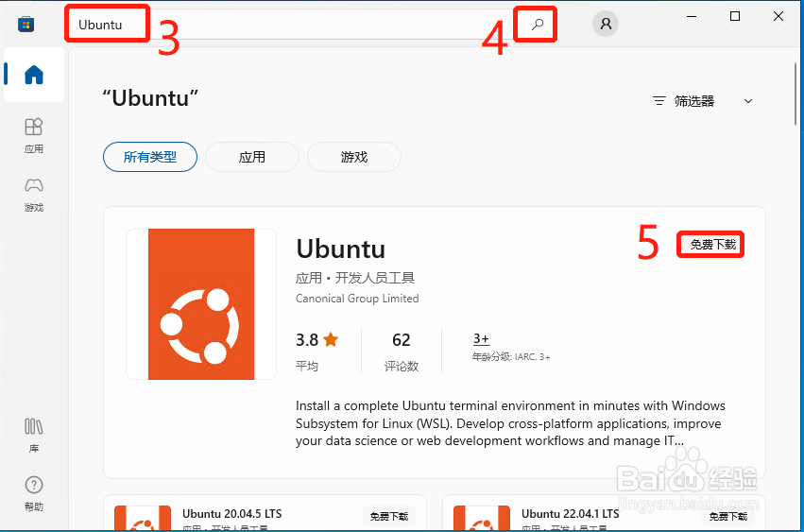Select the 游戏 filter tab

[353, 157]
